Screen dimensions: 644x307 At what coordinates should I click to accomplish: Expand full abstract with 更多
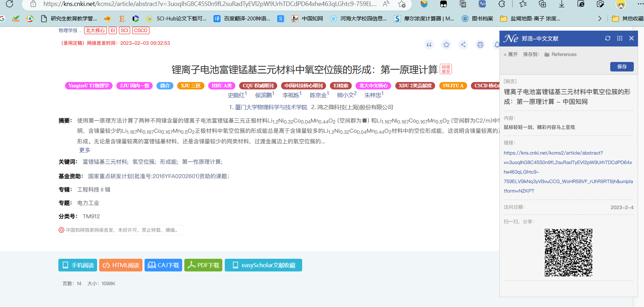click(84, 150)
